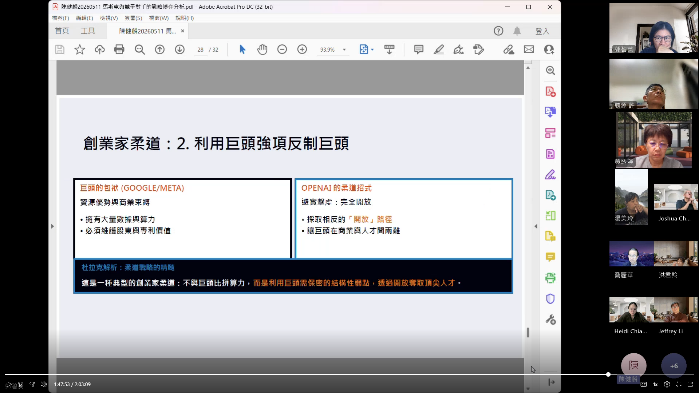Select the top participant video thumbnail

click(654, 28)
